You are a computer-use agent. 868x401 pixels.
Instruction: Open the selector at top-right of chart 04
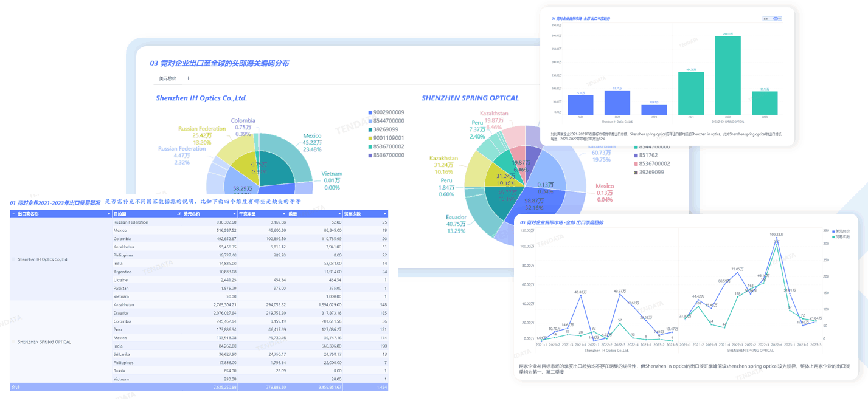point(777,19)
